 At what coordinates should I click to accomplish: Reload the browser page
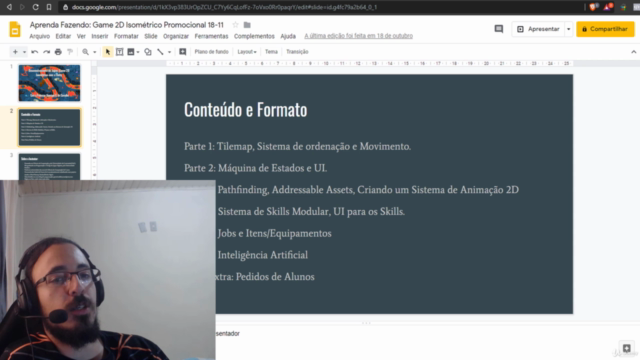(x=36, y=7)
